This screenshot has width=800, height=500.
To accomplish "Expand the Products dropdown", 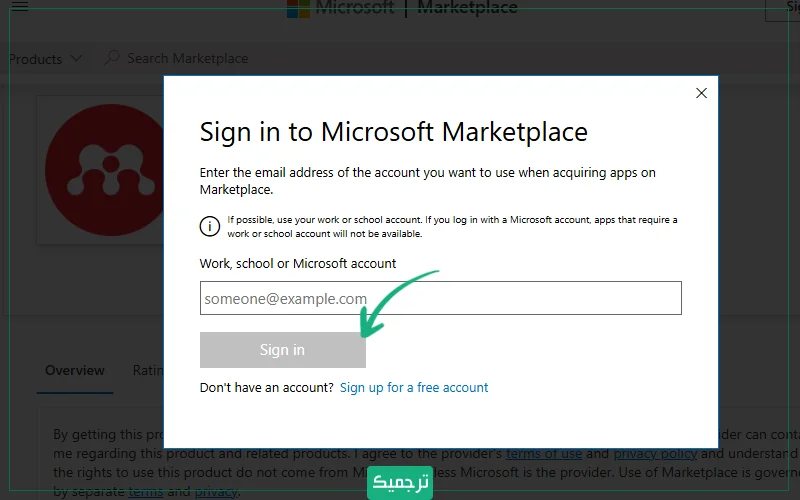I will pos(44,59).
